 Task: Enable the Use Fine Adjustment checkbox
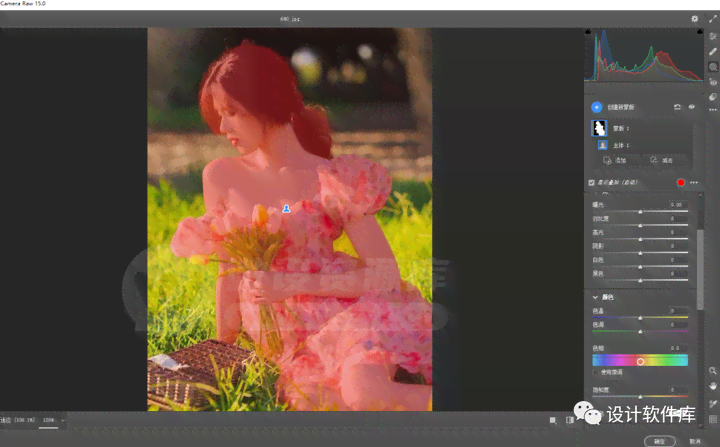pos(596,372)
